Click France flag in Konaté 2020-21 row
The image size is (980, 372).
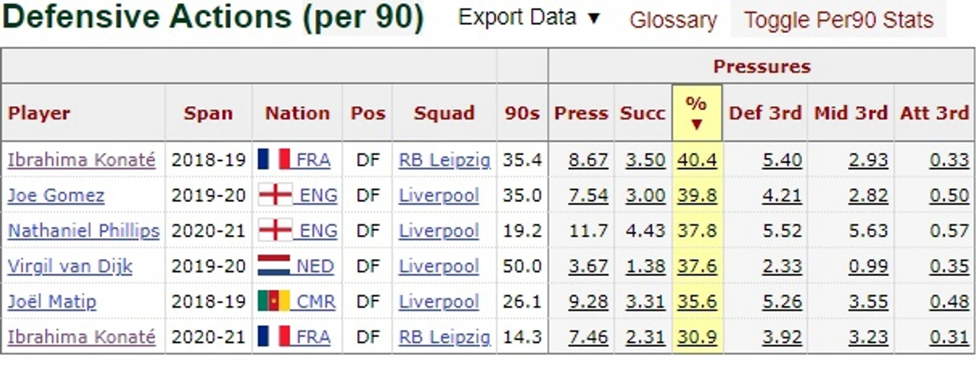coord(274,336)
